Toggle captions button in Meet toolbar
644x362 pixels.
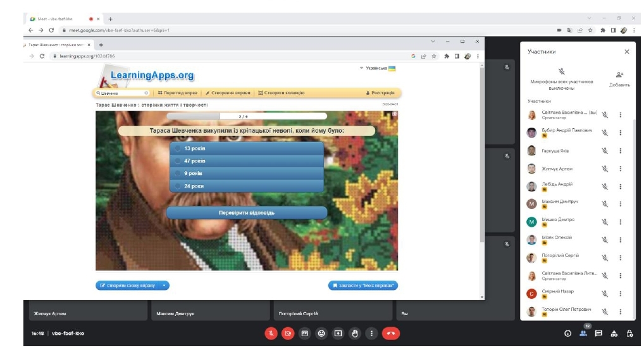click(x=305, y=334)
